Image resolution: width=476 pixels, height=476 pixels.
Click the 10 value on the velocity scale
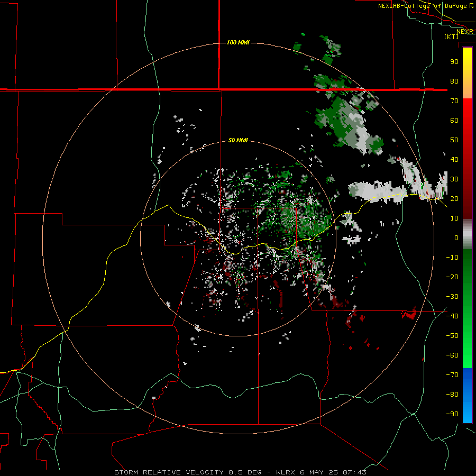coord(454,218)
